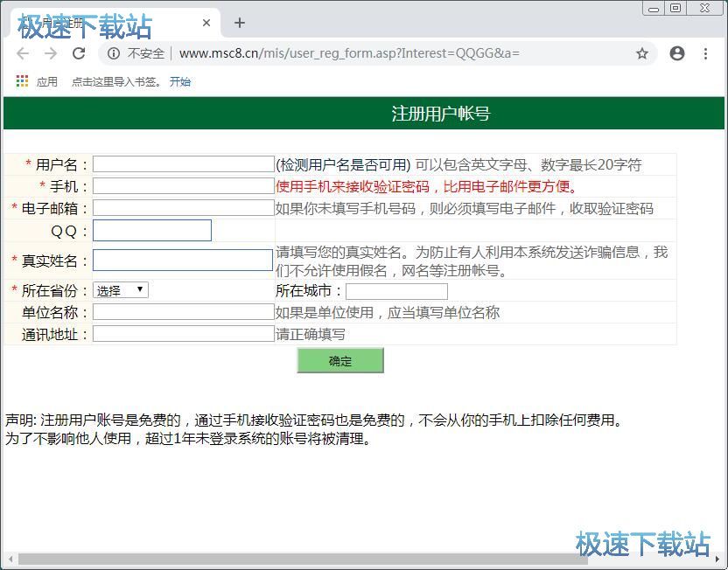Minimize the browser window

click(654, 9)
